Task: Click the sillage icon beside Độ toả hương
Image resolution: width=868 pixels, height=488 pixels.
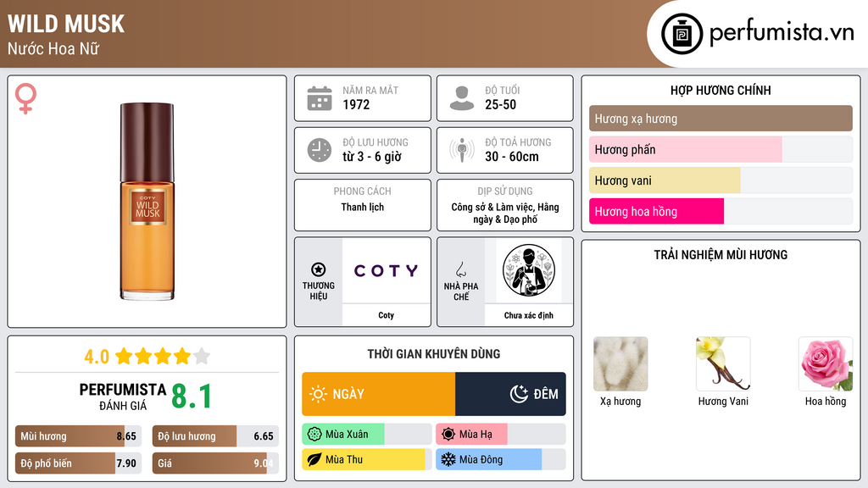Action: pos(462,150)
